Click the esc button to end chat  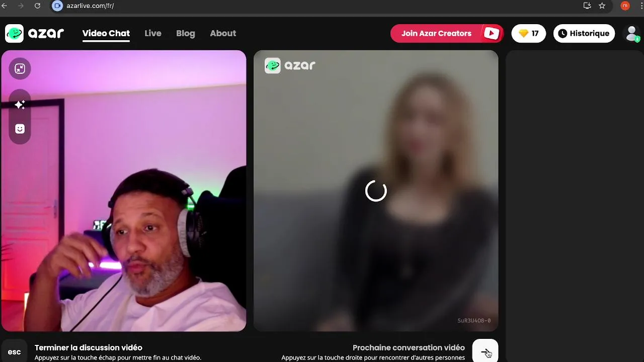point(14,352)
